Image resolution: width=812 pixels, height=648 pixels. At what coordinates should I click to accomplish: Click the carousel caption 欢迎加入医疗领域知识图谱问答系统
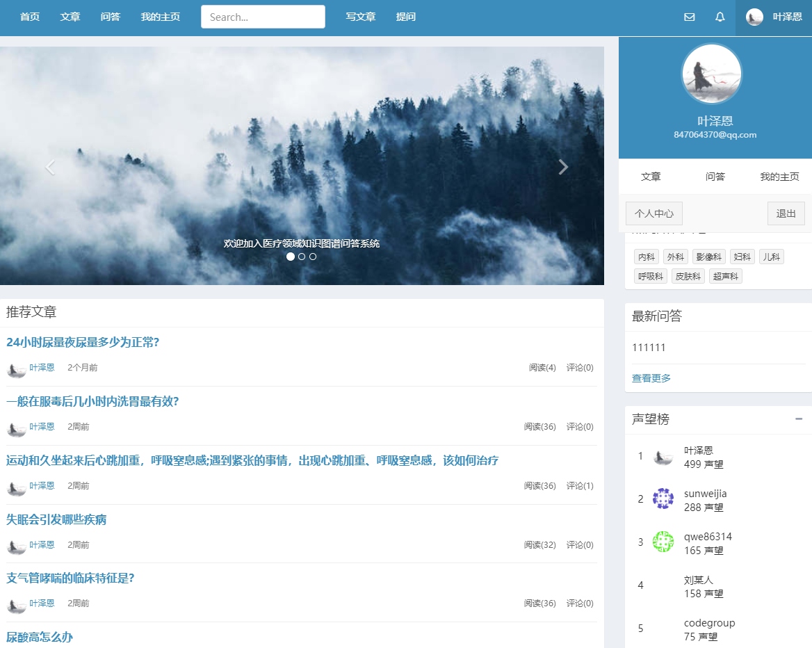point(302,243)
